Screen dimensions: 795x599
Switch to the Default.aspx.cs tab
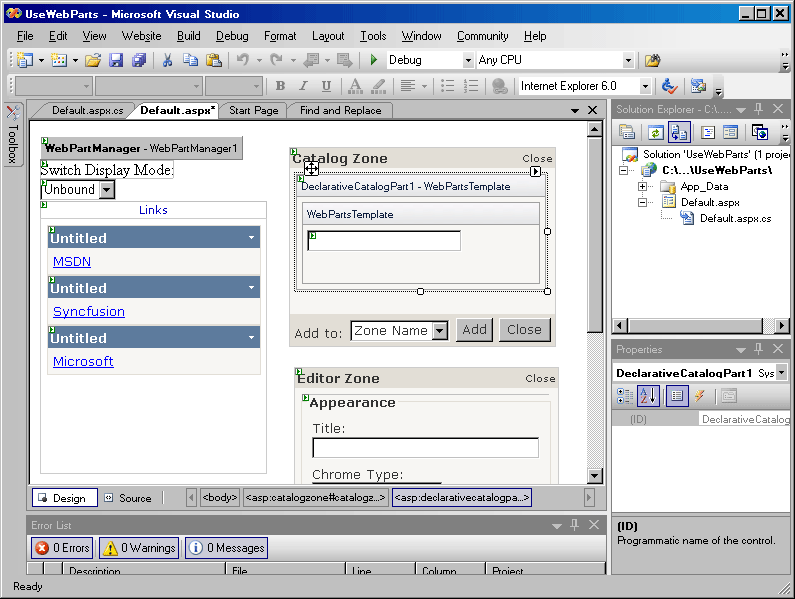[87, 110]
